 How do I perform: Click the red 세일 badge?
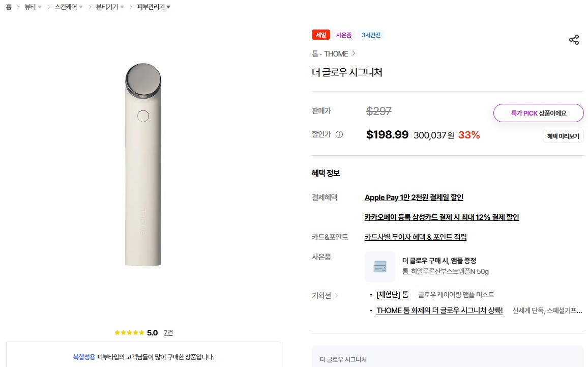tap(321, 35)
